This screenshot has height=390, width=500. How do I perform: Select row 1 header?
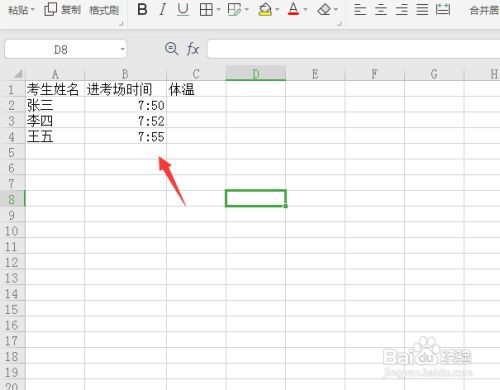click(12, 89)
